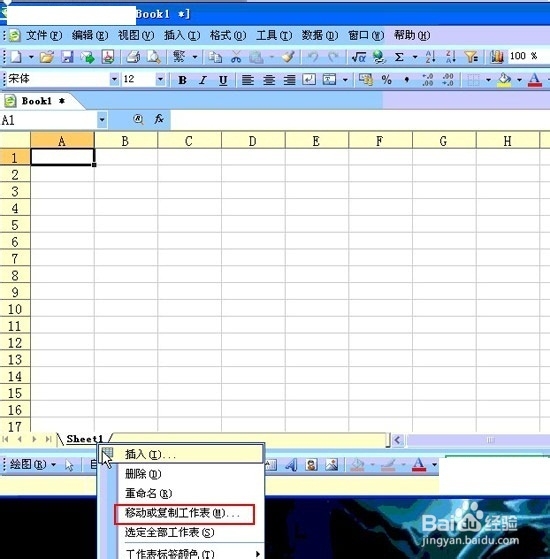Click the font color red A button
This screenshot has width=550, height=559.
(534, 80)
